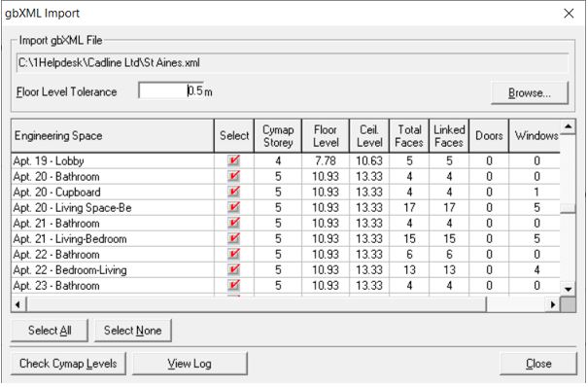Click the vertical scrollbar thumb
This screenshot has width=588, height=387.
tap(569, 208)
